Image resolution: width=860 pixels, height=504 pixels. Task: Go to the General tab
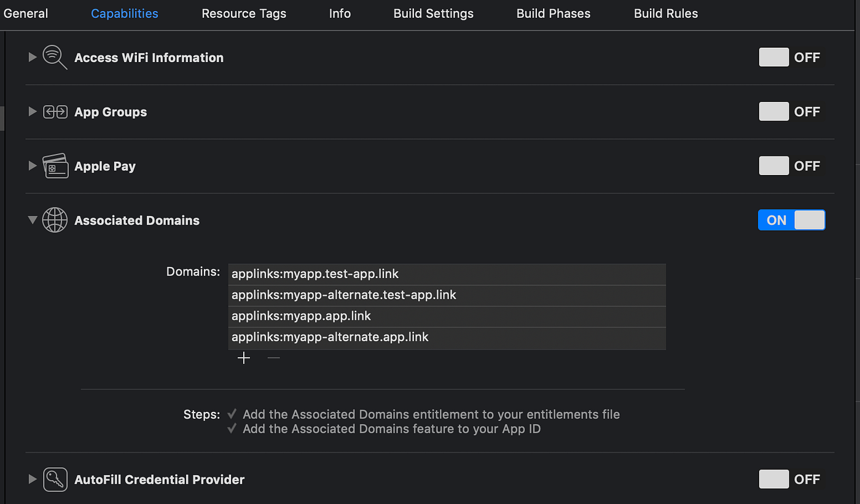[25, 13]
